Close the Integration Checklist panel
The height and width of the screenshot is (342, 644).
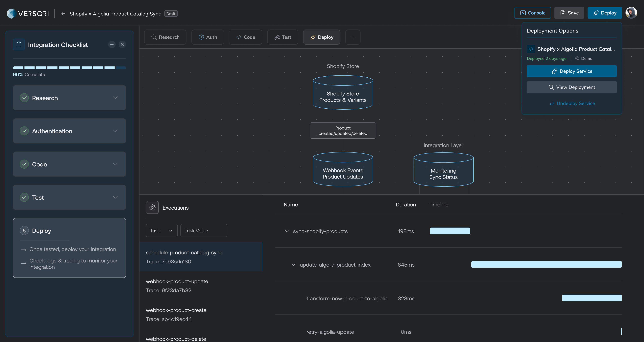click(x=122, y=45)
